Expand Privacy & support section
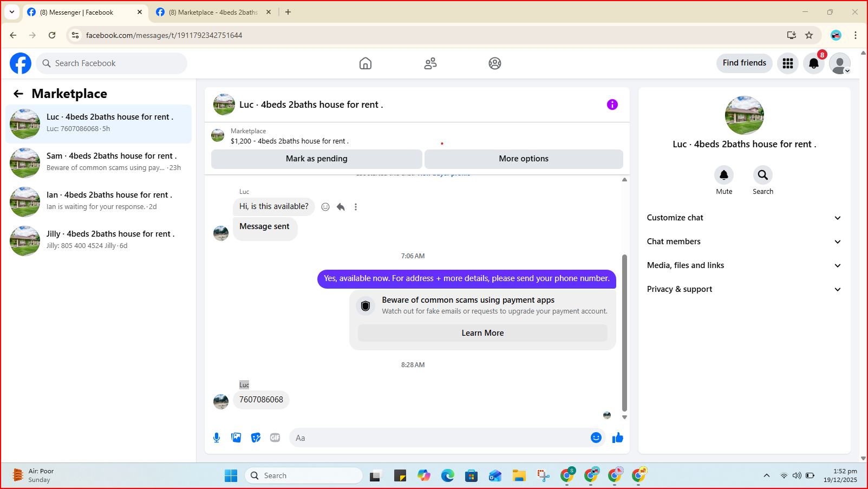The width and height of the screenshot is (868, 489). (x=744, y=289)
